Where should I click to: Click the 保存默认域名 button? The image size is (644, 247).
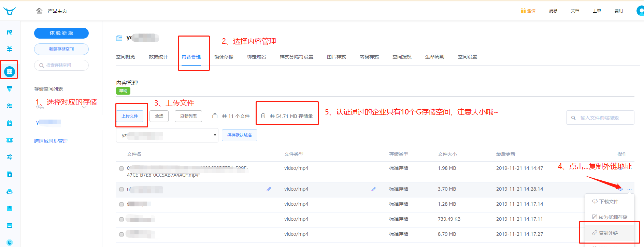240,135
